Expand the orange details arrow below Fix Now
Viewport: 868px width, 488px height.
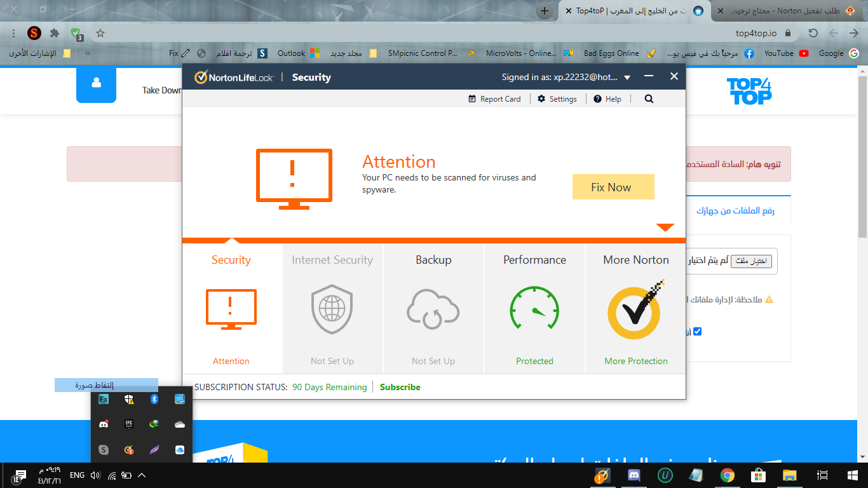[665, 227]
